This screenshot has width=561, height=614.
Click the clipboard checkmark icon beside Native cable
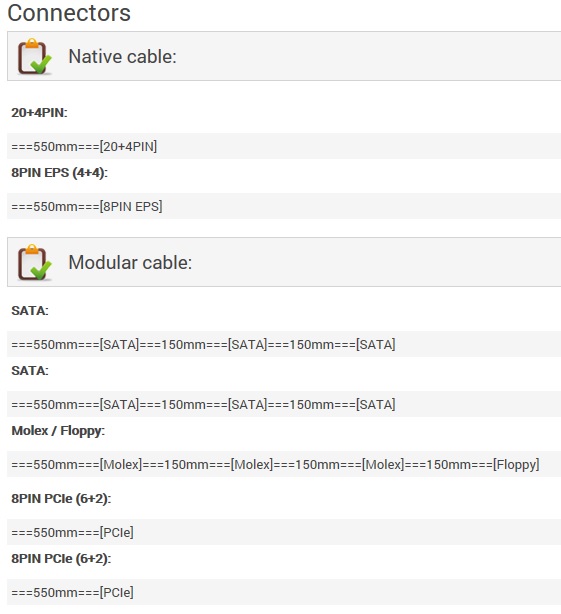pyautogui.click(x=34, y=56)
